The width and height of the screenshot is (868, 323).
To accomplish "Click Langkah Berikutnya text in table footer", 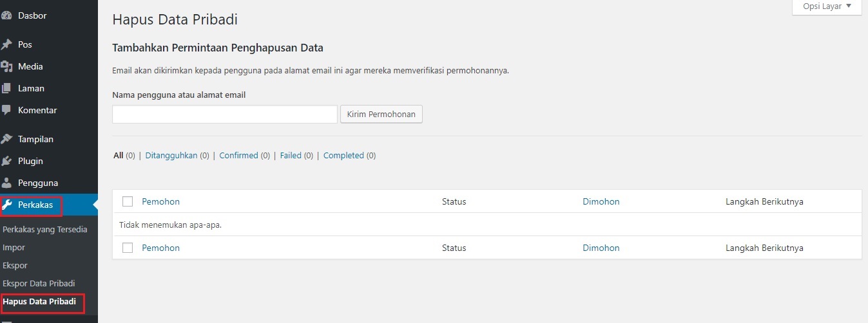I will pyautogui.click(x=764, y=248).
